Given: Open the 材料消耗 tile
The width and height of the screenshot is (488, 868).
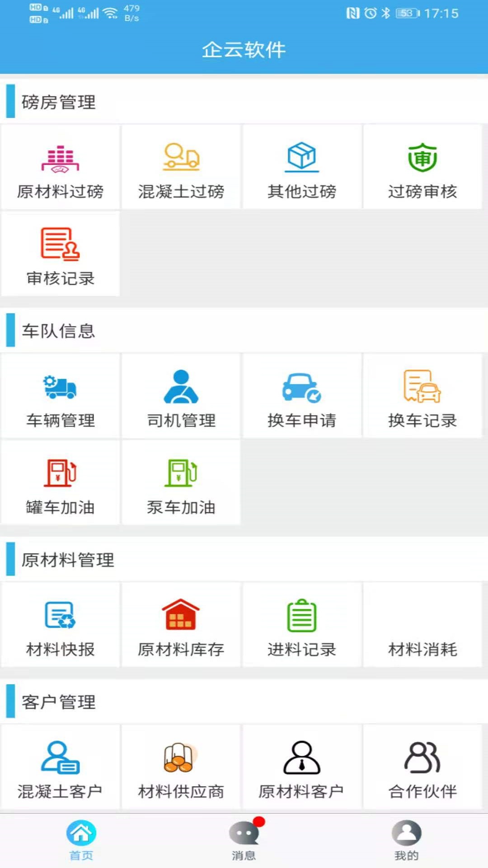Looking at the screenshot, I should 422,625.
